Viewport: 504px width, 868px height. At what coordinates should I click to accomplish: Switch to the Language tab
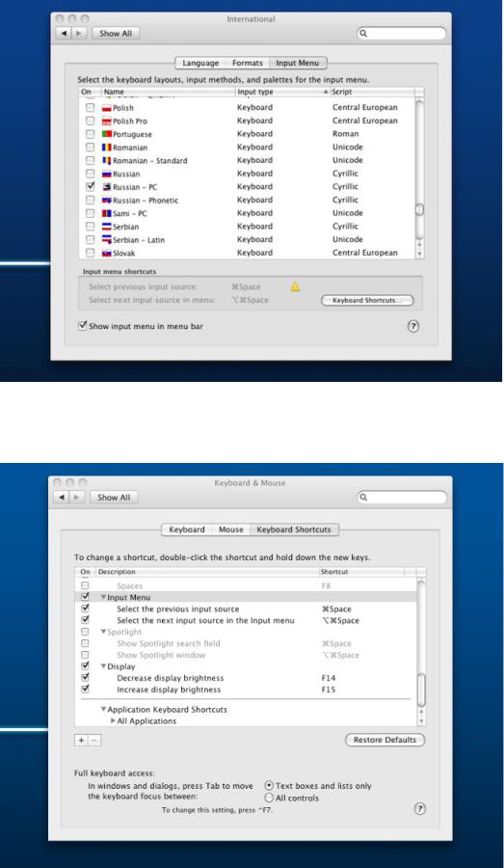(x=200, y=63)
